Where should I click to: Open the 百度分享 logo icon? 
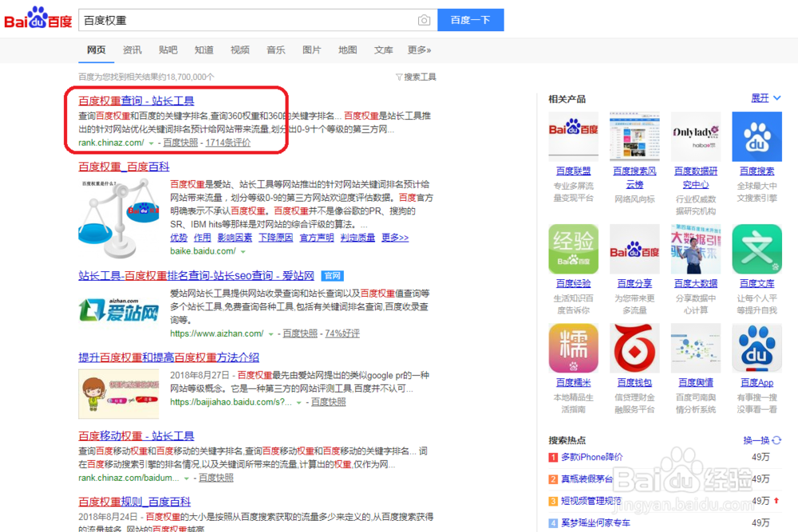[x=634, y=249]
